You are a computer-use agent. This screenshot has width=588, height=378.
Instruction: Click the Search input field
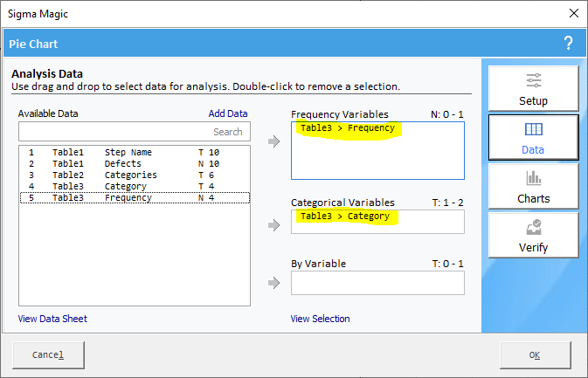pyautogui.click(x=135, y=132)
